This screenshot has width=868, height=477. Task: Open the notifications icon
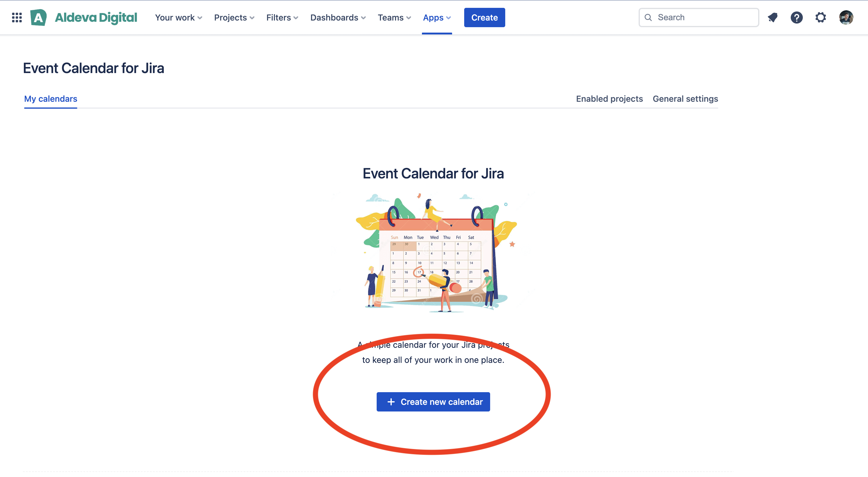point(773,18)
